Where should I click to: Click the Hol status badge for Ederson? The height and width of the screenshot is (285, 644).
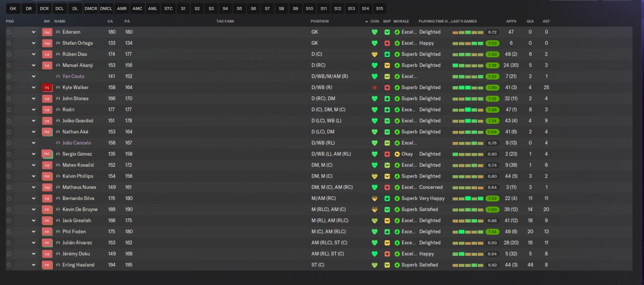point(47,32)
